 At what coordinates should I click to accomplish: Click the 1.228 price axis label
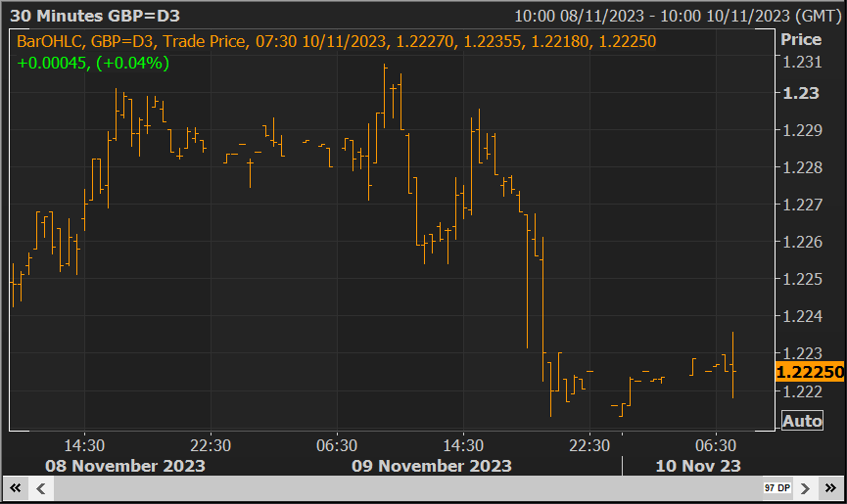[x=802, y=167]
